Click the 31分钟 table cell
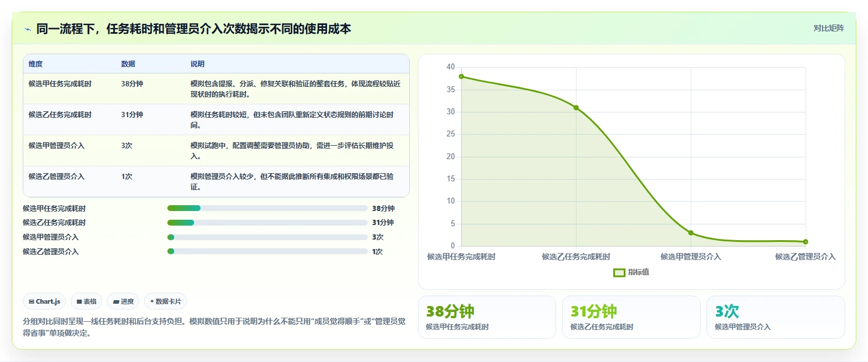Screen dimensions: 868x362 point(132,115)
